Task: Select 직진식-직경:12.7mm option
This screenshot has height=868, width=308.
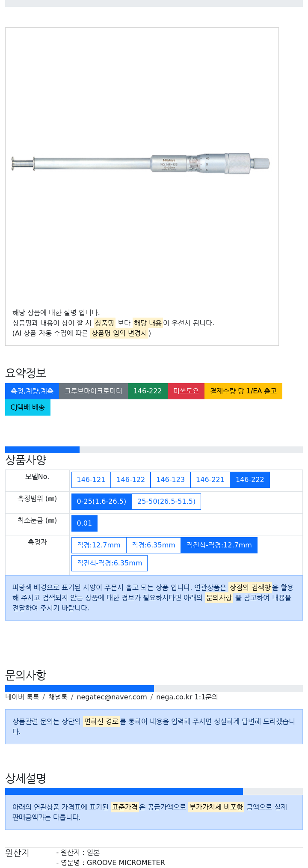Action: coord(219,545)
